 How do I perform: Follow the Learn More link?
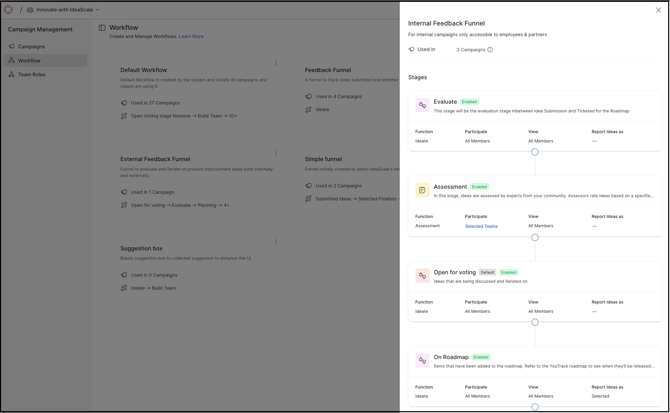191,37
